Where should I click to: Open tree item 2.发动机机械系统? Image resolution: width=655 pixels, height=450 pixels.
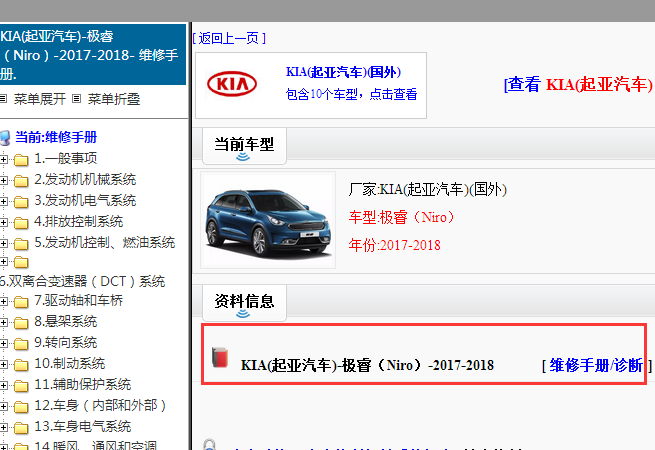point(85,179)
